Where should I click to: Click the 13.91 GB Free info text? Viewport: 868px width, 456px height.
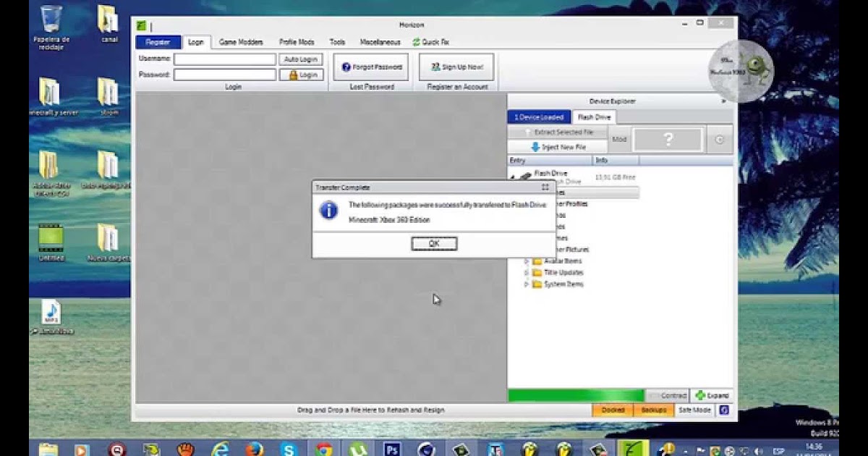click(x=615, y=177)
